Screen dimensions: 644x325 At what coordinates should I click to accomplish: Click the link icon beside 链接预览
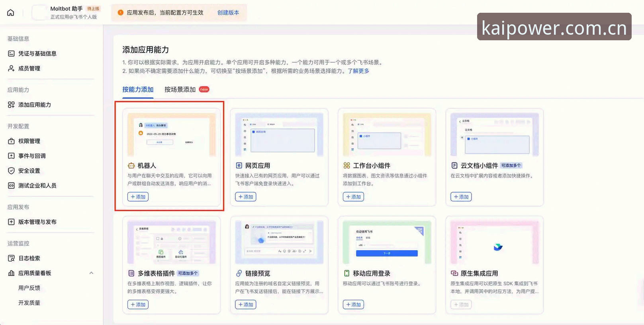pyautogui.click(x=239, y=273)
